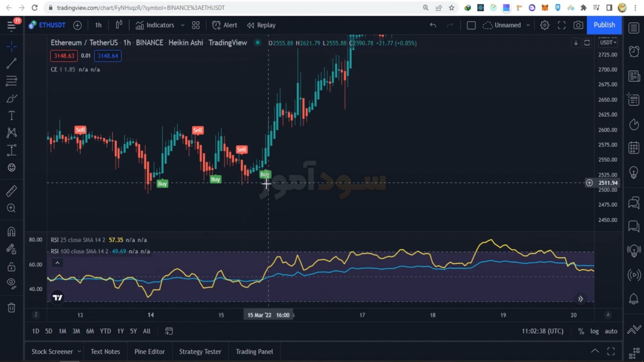The width and height of the screenshot is (644, 362).
Task: Collapse the RSI indicator legend chevron
Action: [57, 263]
